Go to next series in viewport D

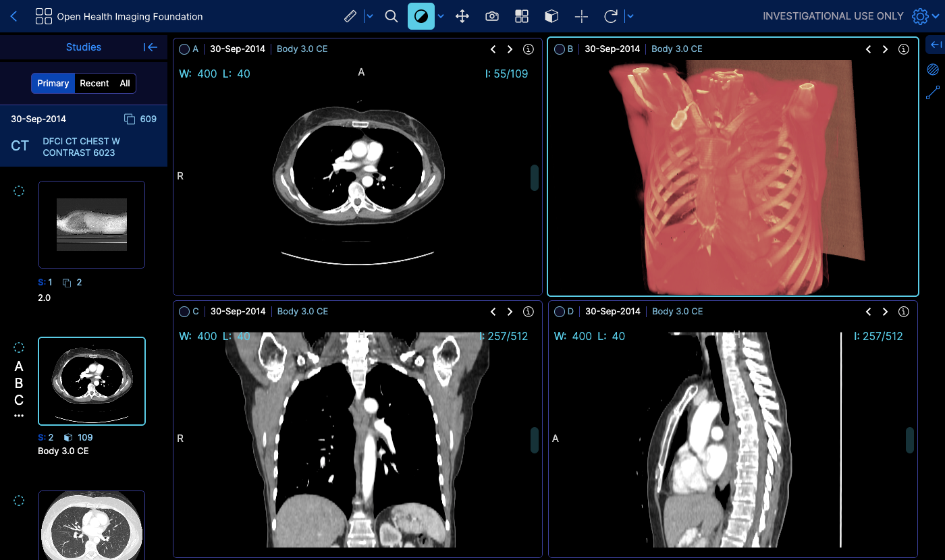tap(886, 312)
